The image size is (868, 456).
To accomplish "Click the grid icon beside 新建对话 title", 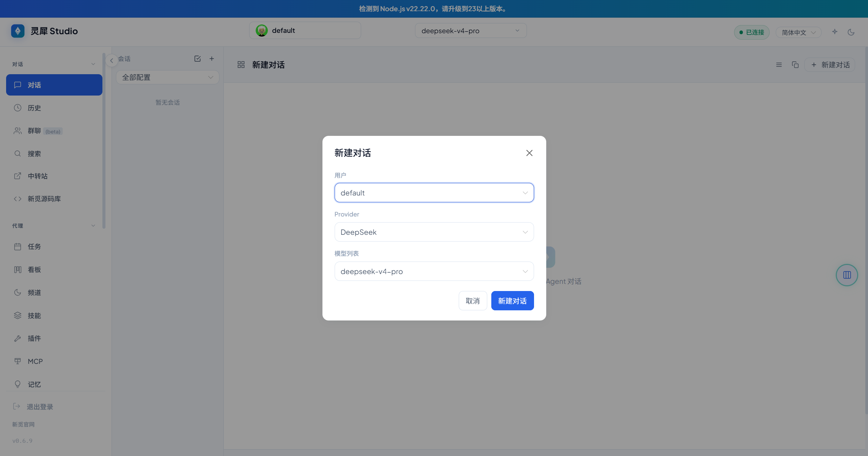I will click(x=241, y=65).
